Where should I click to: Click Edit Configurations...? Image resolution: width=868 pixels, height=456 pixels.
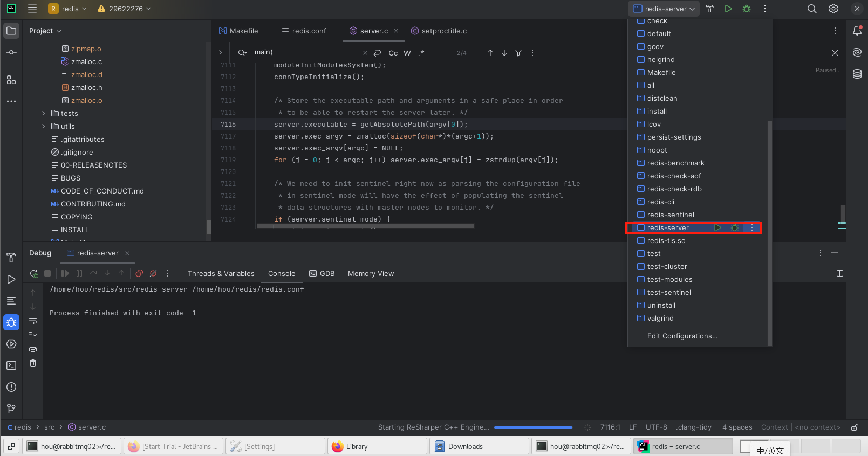point(682,336)
